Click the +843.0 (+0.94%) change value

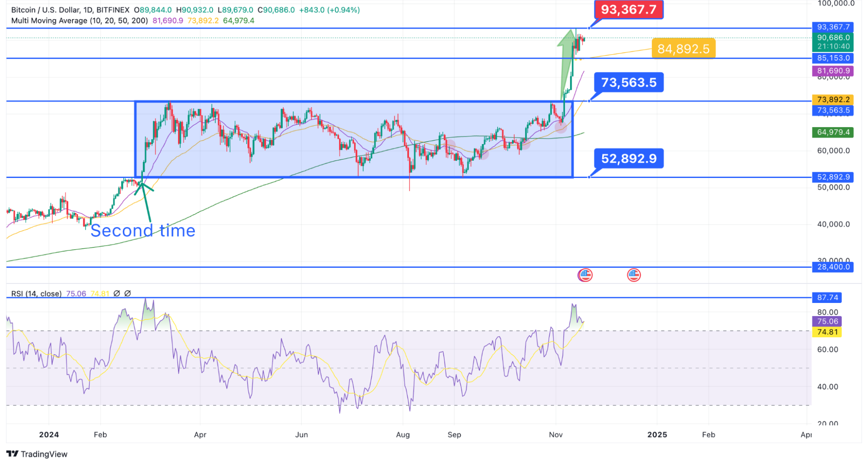(x=330, y=10)
